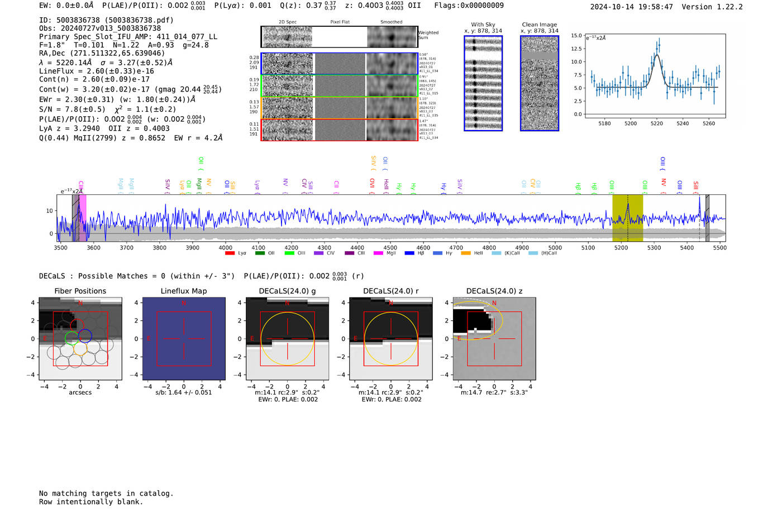This screenshot has width=782, height=532.
Task: Click the purple CIV legend swatch
Action: (x=318, y=253)
